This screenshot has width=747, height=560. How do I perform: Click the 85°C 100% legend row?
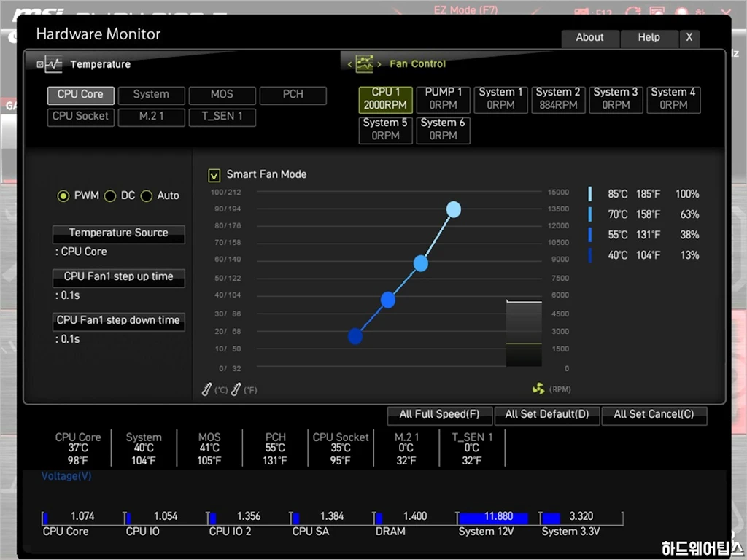coord(643,194)
